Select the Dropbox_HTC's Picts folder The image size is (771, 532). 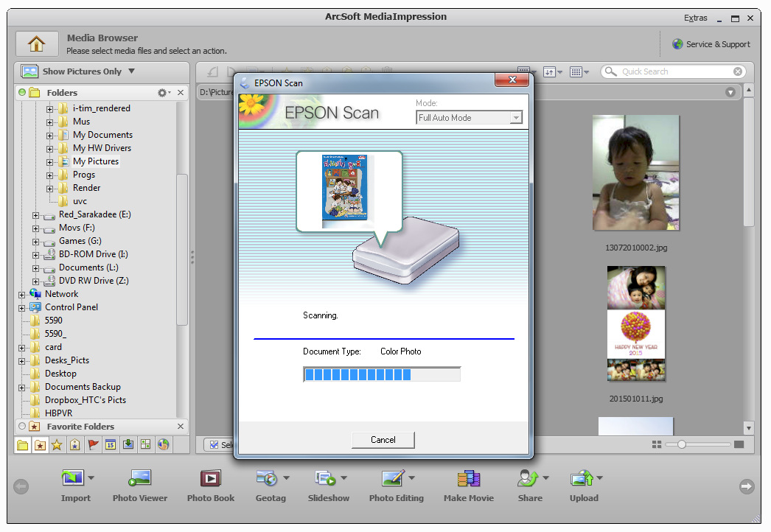pyautogui.click(x=86, y=400)
